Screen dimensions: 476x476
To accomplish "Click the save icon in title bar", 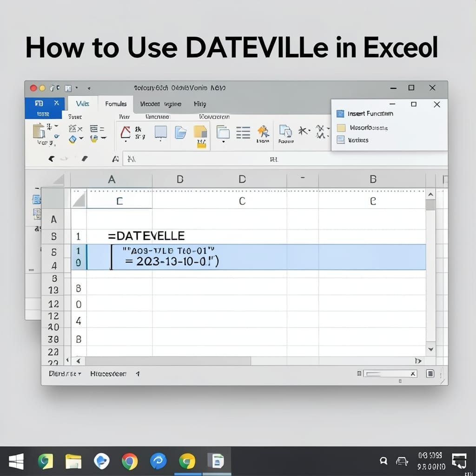I will tap(68, 88).
